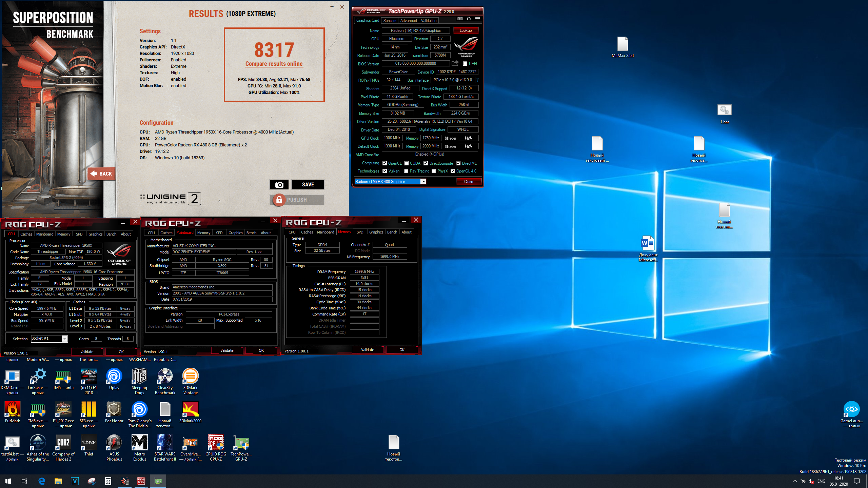Open the GPU-Z hamburger menu
This screenshot has height=488, width=868.
(x=477, y=19)
